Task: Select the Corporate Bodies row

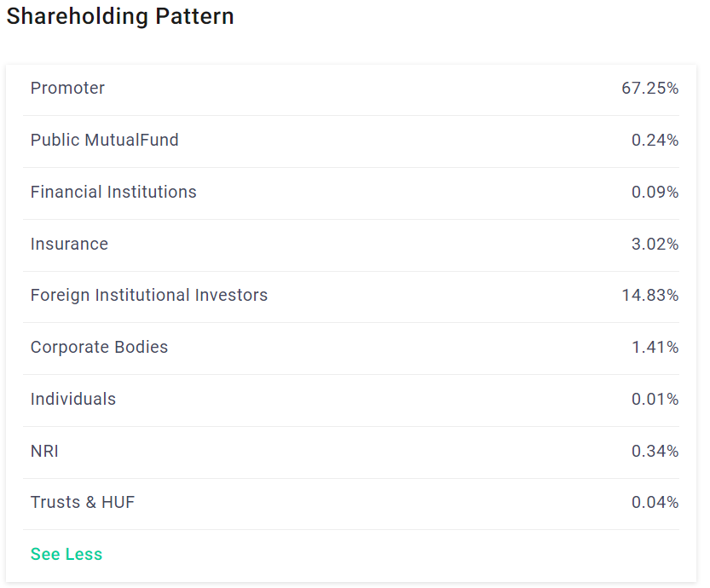Action: pos(351,349)
